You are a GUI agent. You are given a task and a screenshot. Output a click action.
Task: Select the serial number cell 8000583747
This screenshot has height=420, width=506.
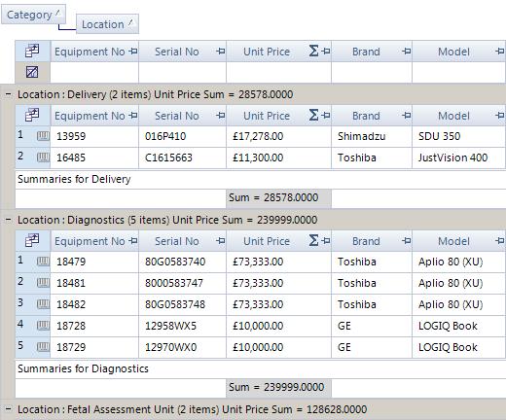pos(182,283)
